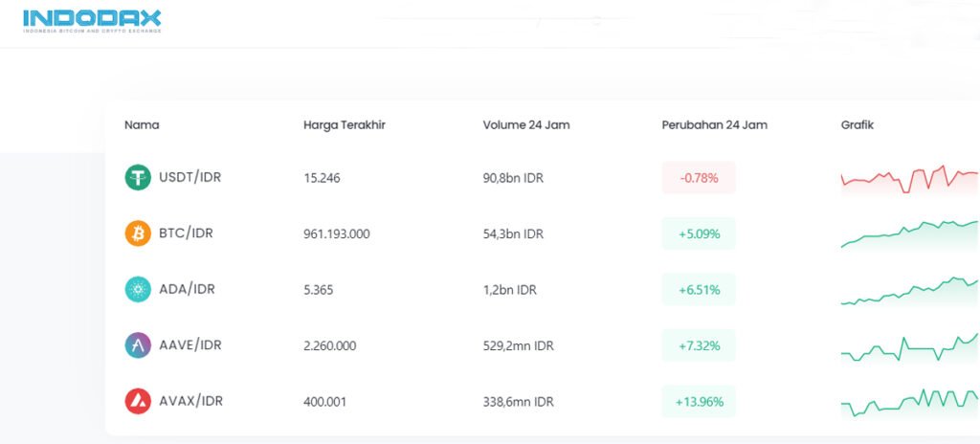Viewport: 980px width, 444px height.
Task: Click the volume 1,2bn IDR
Action: (x=509, y=290)
